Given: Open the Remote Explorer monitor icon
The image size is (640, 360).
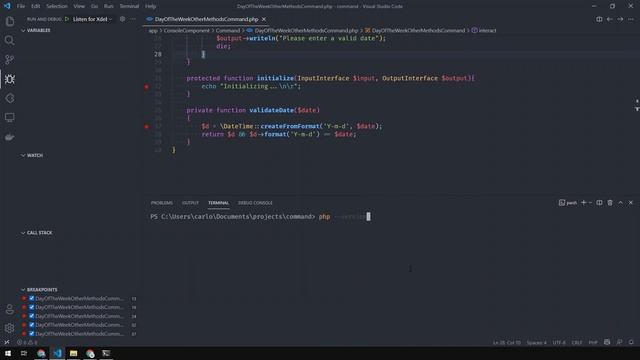Looking at the screenshot, I should pyautogui.click(x=10, y=118).
